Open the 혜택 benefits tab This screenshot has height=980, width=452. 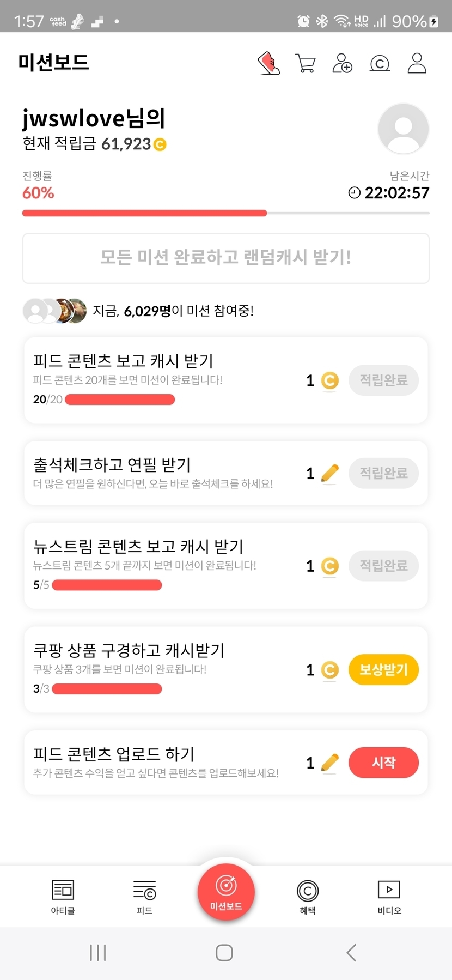[308, 897]
